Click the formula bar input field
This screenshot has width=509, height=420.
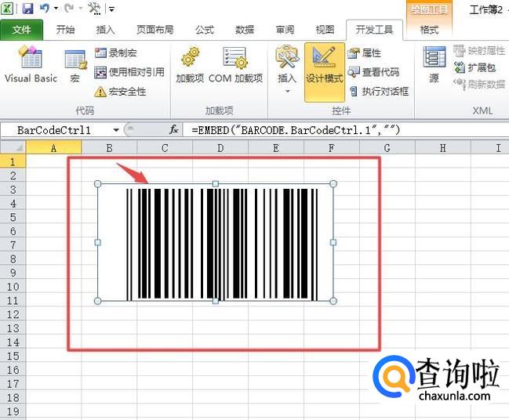point(345,130)
